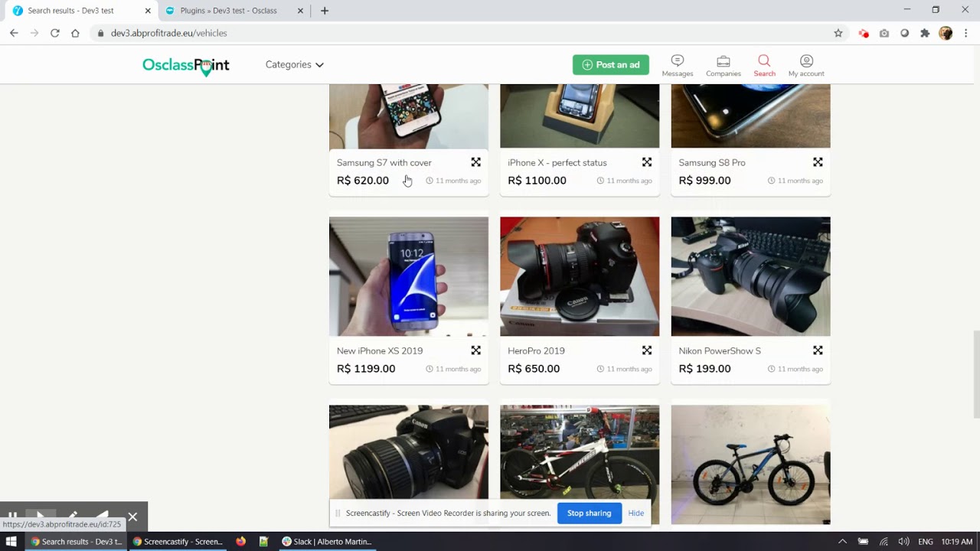
Task: Switch to the Search results - Dev3 test tab
Action: (x=70, y=11)
